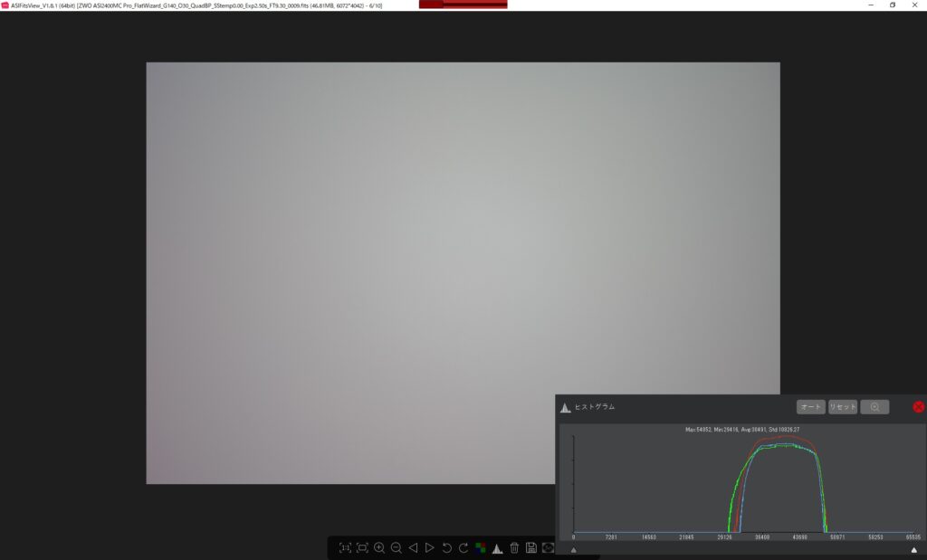Viewport: 927px width, 560px height.
Task: Fit the image to the window
Action: (x=362, y=547)
